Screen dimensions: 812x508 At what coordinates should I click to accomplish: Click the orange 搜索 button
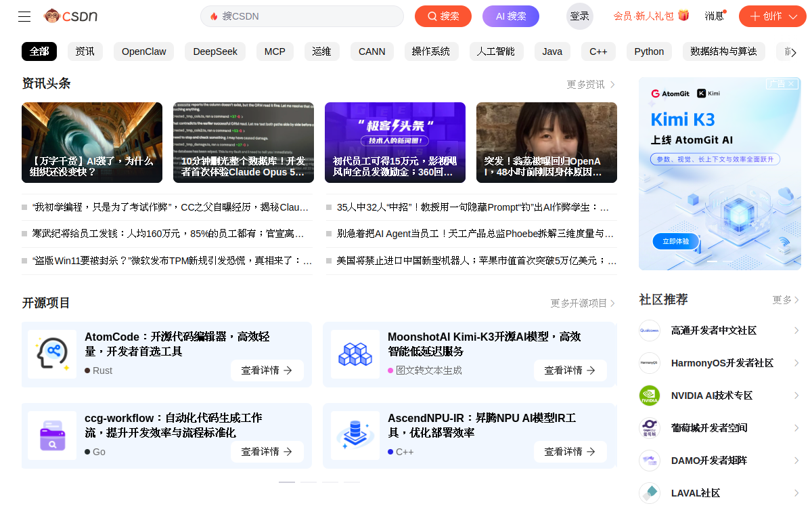443,16
